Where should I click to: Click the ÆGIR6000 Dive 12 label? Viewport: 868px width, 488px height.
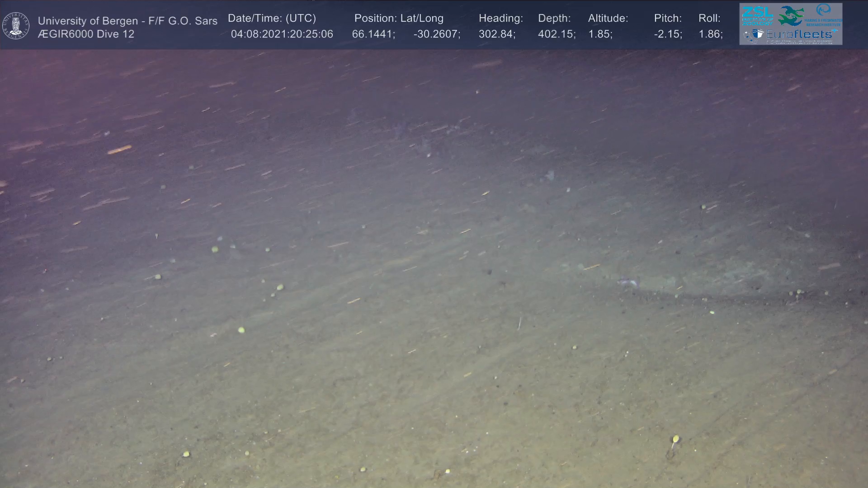coord(86,34)
